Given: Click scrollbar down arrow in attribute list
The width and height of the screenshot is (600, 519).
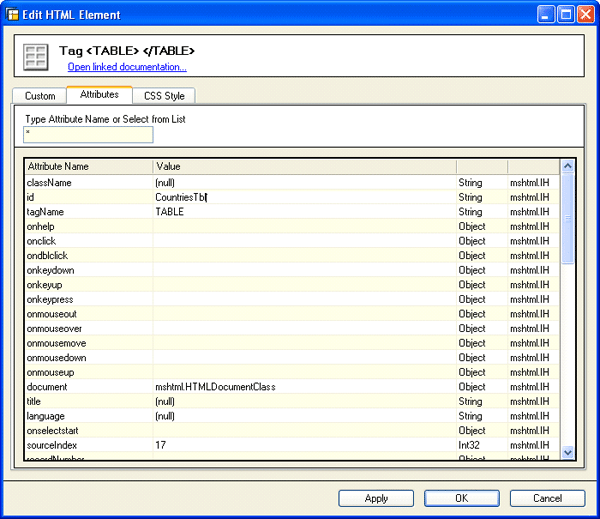Looking at the screenshot, I should pos(568,452).
